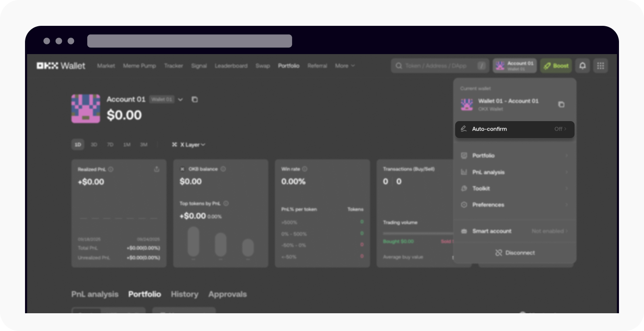This screenshot has width=644, height=331.
Task: Click the Auto-confirm pen icon
Action: tap(464, 129)
